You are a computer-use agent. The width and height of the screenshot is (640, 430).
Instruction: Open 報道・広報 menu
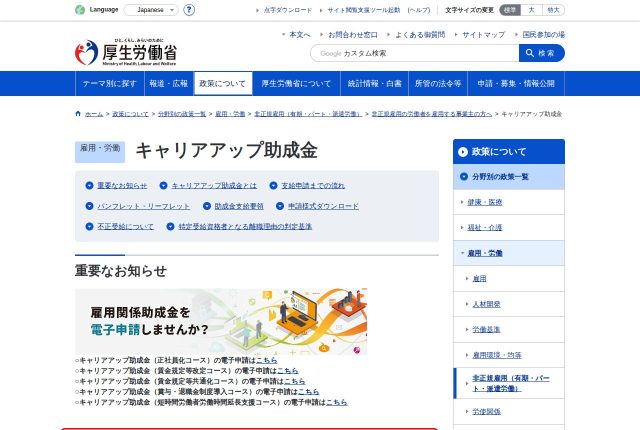coord(169,84)
